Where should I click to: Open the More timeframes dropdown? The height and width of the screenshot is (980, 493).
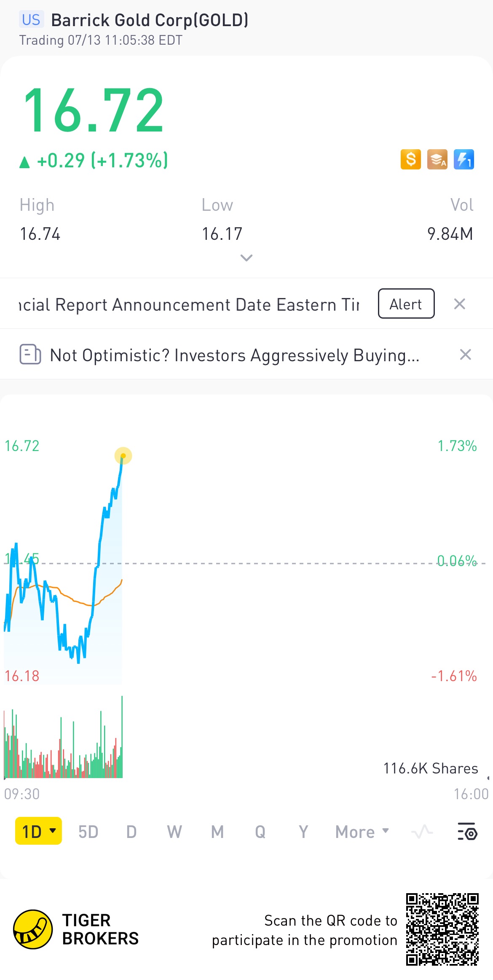point(362,832)
